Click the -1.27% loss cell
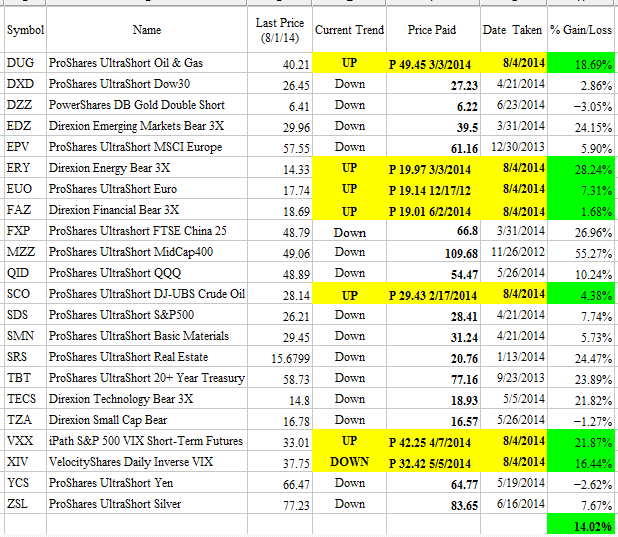 (x=581, y=420)
